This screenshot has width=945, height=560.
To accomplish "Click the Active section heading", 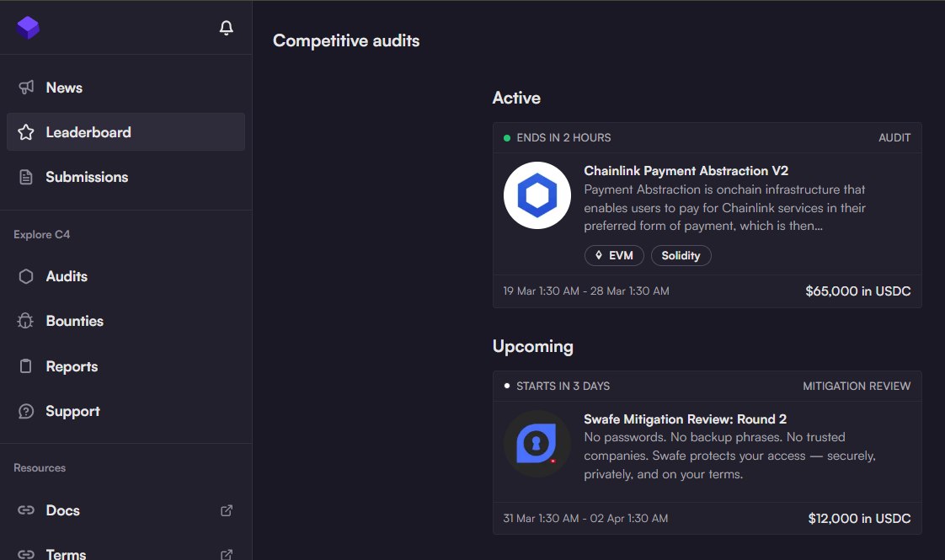I will click(x=516, y=98).
